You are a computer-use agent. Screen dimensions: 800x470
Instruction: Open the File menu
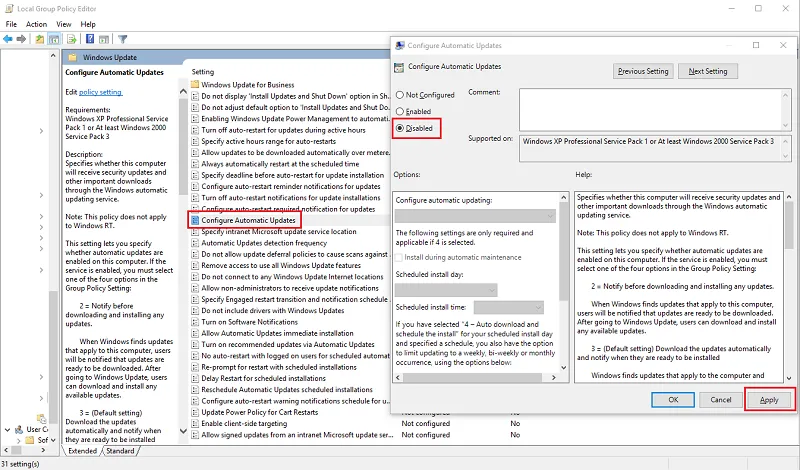(x=11, y=24)
